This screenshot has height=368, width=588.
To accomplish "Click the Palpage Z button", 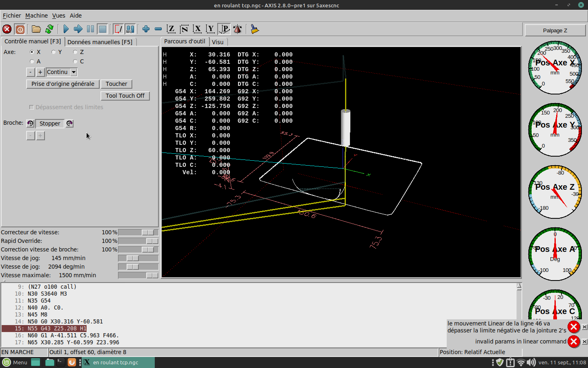I will [x=555, y=30].
